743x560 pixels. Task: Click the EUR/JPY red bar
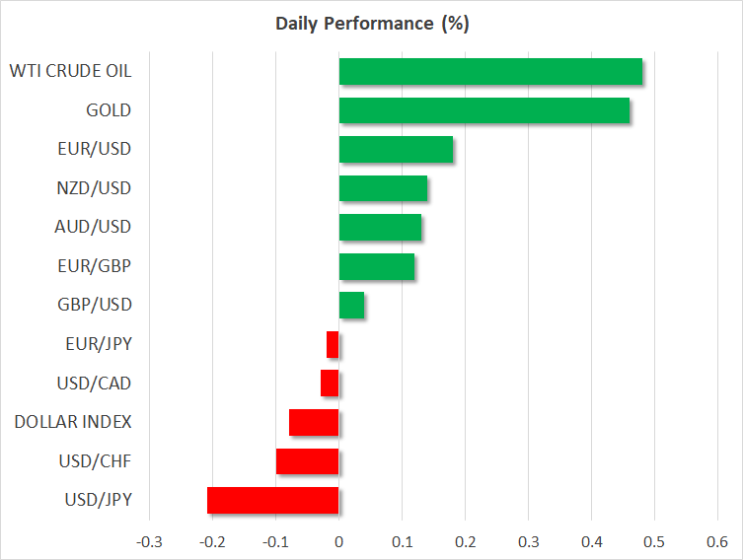pyautogui.click(x=333, y=344)
